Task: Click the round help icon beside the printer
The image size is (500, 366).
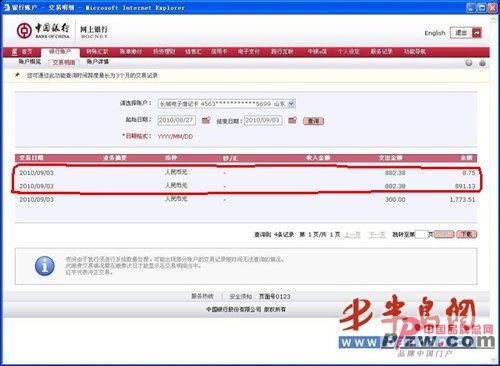Action: 469,63
